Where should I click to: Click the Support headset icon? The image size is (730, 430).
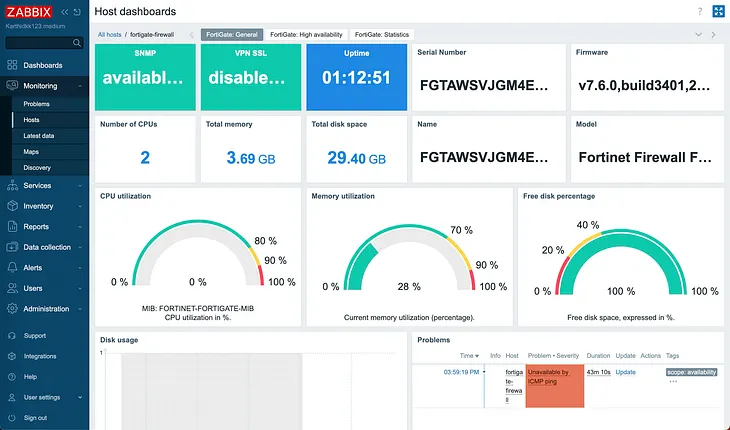pyautogui.click(x=12, y=336)
